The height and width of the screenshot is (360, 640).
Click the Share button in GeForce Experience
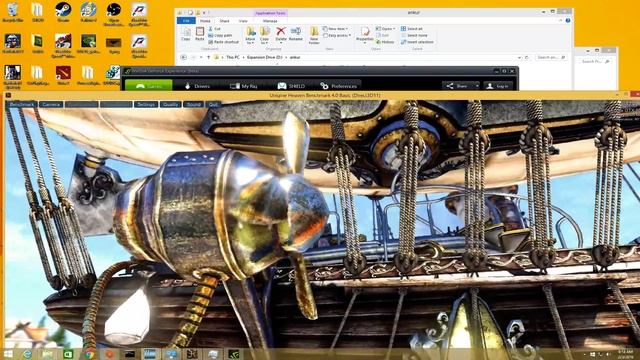tap(458, 86)
